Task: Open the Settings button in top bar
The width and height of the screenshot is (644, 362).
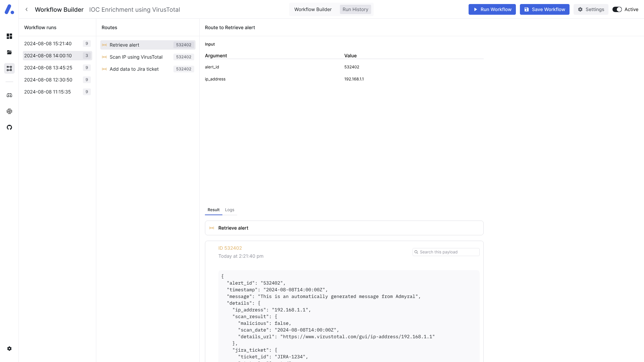Action: (x=591, y=9)
